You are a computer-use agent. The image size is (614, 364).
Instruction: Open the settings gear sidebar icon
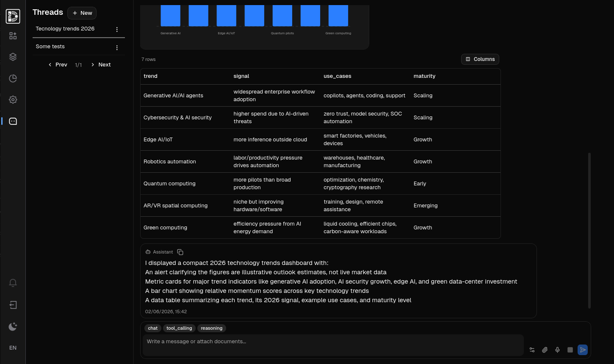coord(13,100)
